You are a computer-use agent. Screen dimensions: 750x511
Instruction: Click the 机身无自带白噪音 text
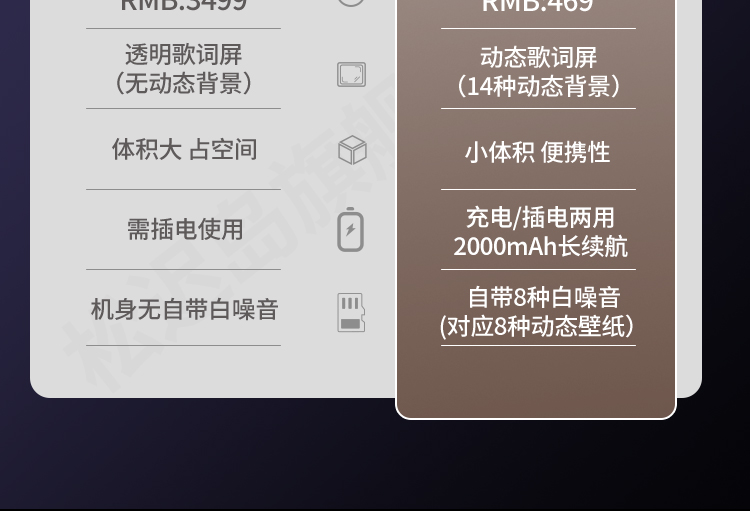coord(184,309)
